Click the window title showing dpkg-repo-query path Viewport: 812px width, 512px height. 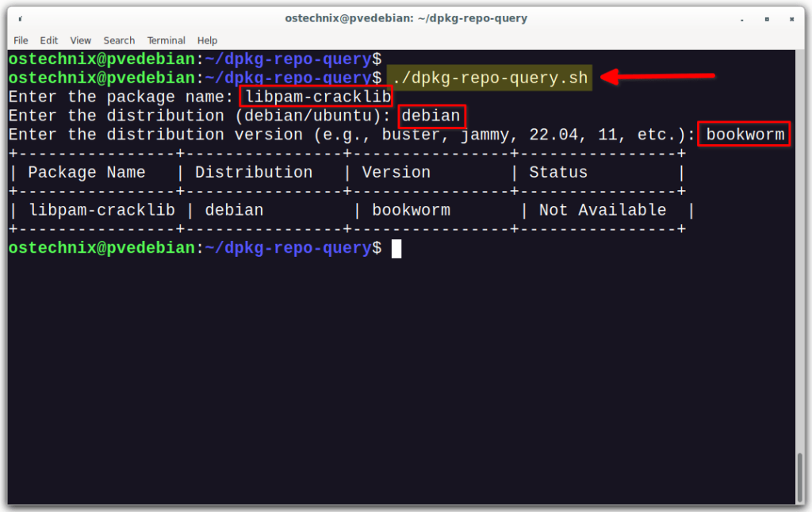[405, 17]
